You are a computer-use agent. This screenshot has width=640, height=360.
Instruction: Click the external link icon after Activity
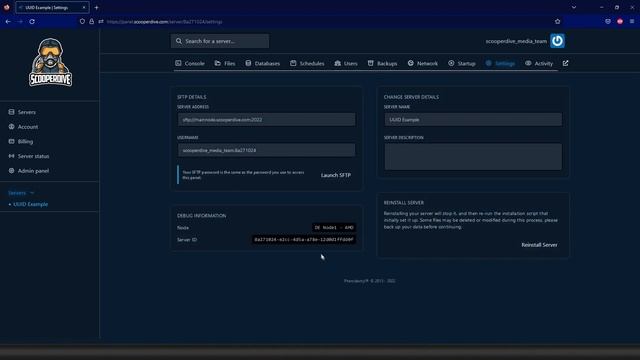click(565, 63)
